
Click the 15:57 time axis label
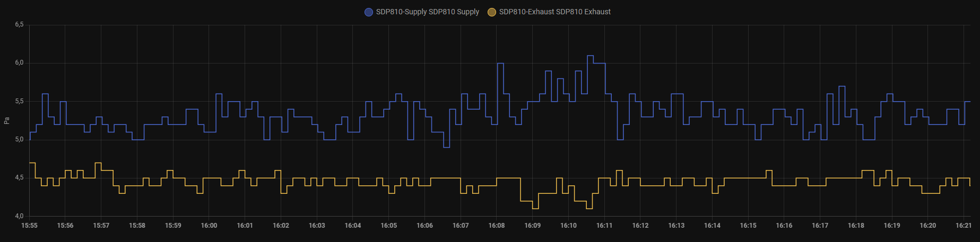(101, 226)
